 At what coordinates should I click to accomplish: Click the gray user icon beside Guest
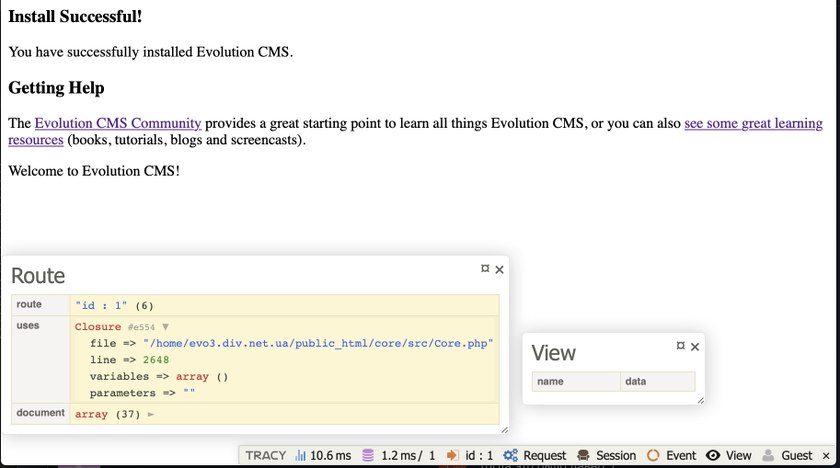click(x=768, y=456)
